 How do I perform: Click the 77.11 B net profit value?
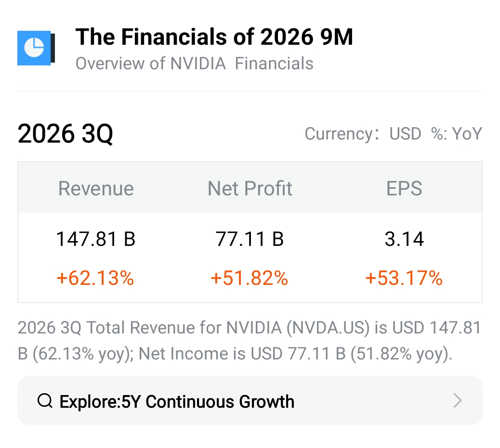point(250,239)
